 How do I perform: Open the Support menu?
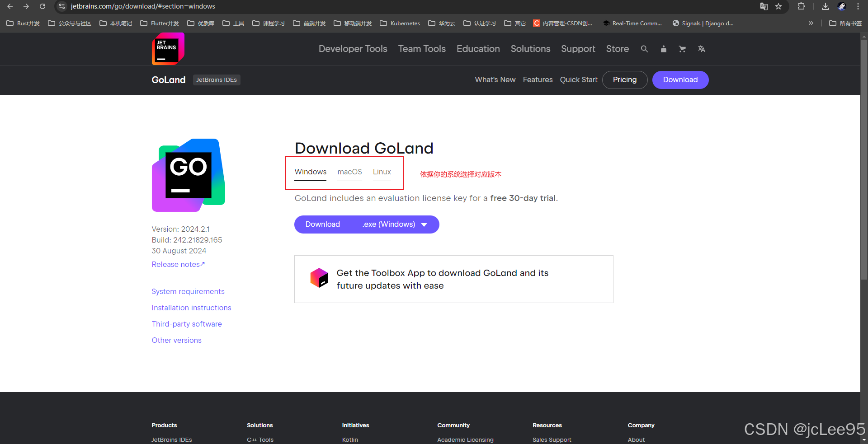(578, 49)
